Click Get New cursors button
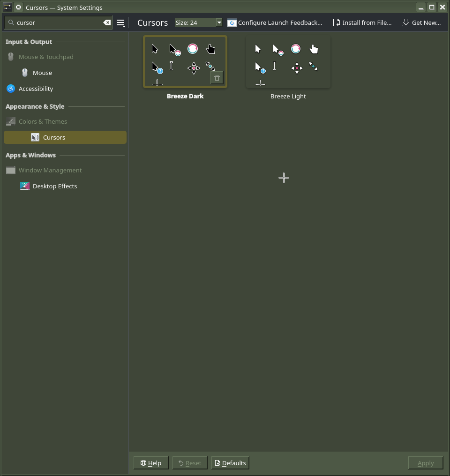This screenshot has width=450, height=476. (421, 22)
